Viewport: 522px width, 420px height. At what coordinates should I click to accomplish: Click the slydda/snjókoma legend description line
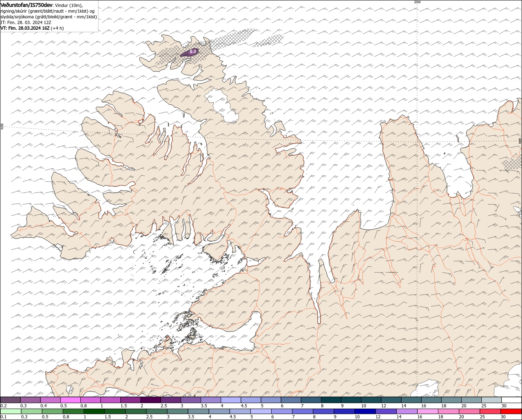tap(49, 17)
